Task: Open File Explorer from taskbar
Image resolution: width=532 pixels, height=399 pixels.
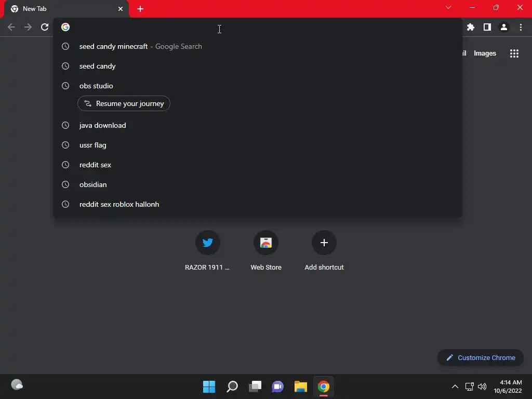Action: click(301, 387)
